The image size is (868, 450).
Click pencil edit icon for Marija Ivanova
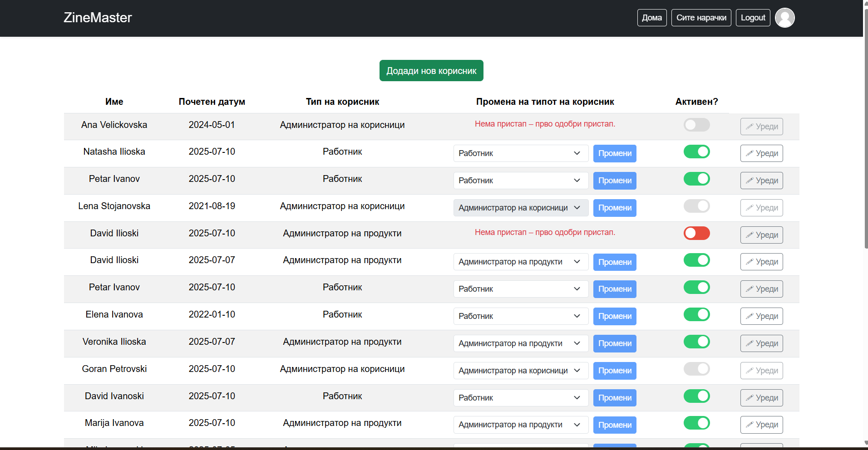pyautogui.click(x=750, y=425)
